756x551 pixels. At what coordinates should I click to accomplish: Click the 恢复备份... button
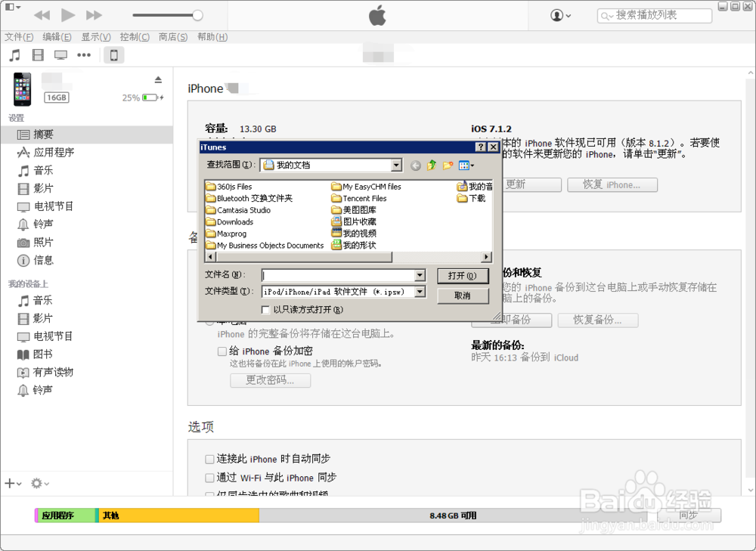[598, 320]
